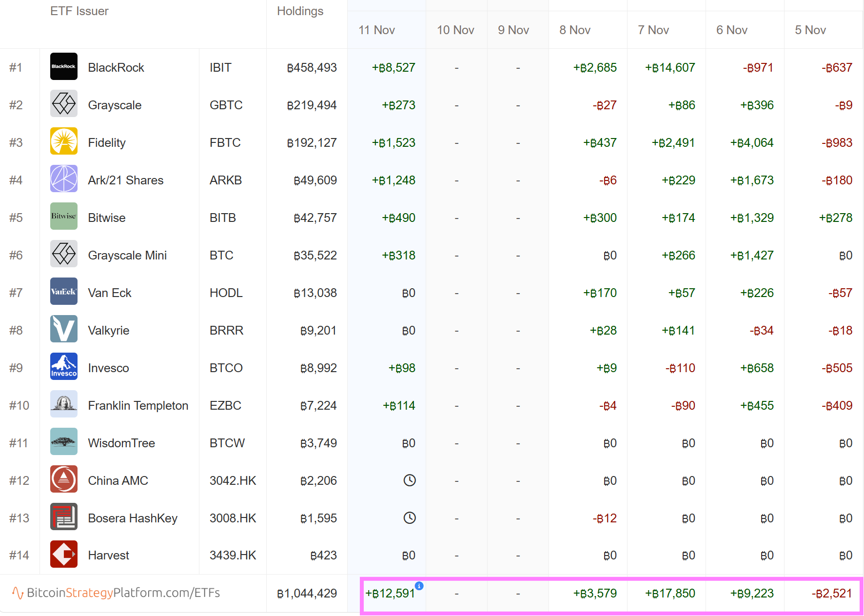
Task: Click the clock icon in Bosera HashKey row
Action: pyautogui.click(x=410, y=518)
